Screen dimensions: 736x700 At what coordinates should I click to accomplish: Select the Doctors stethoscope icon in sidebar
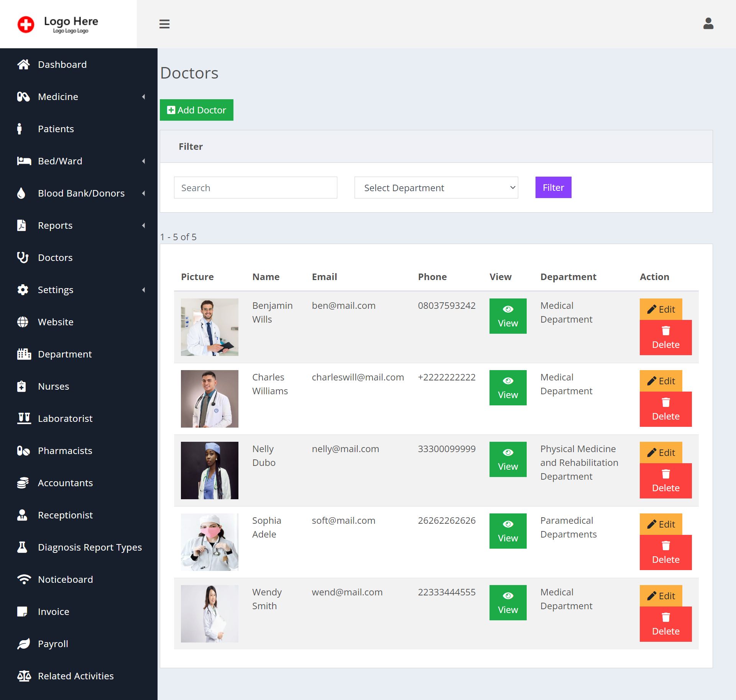23,257
